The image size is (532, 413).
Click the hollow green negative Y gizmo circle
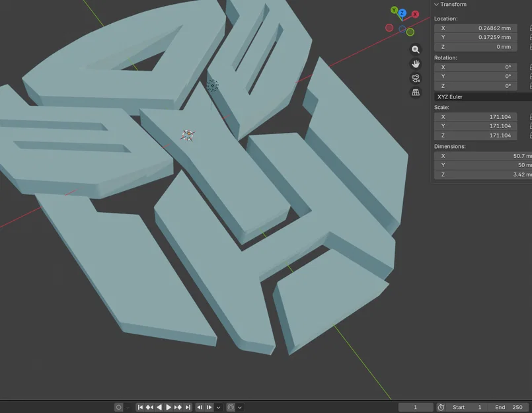pos(410,32)
